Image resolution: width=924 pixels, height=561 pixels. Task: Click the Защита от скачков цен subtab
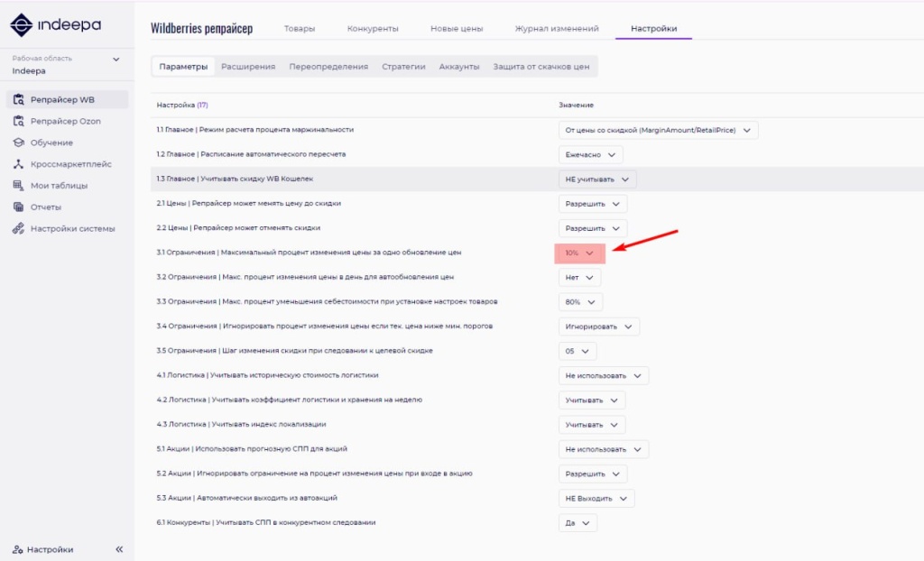(541, 67)
